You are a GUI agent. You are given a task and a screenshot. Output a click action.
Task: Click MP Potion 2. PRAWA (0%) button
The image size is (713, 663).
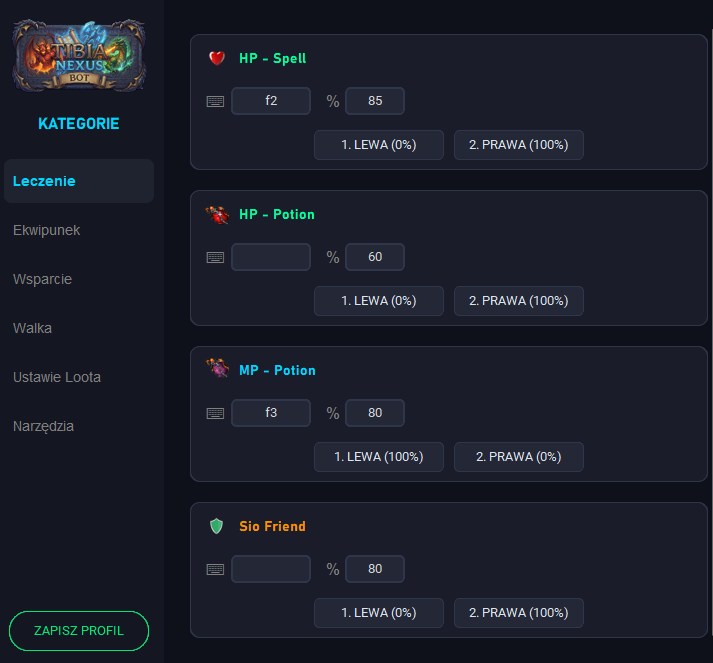518,457
